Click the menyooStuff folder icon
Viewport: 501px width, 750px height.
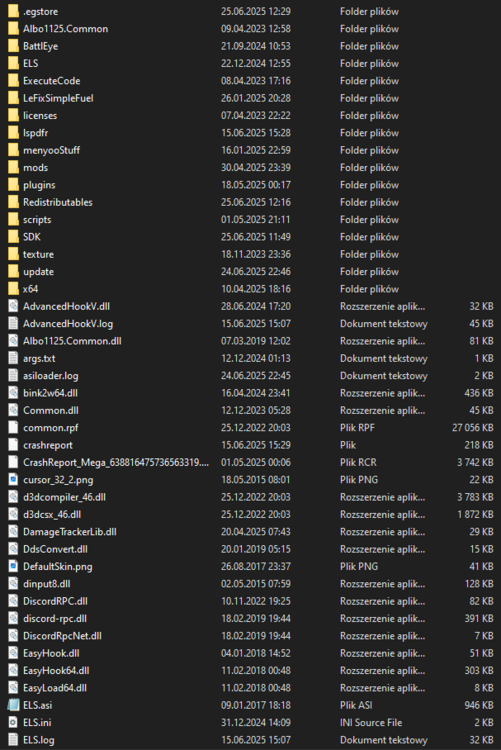(x=13, y=150)
